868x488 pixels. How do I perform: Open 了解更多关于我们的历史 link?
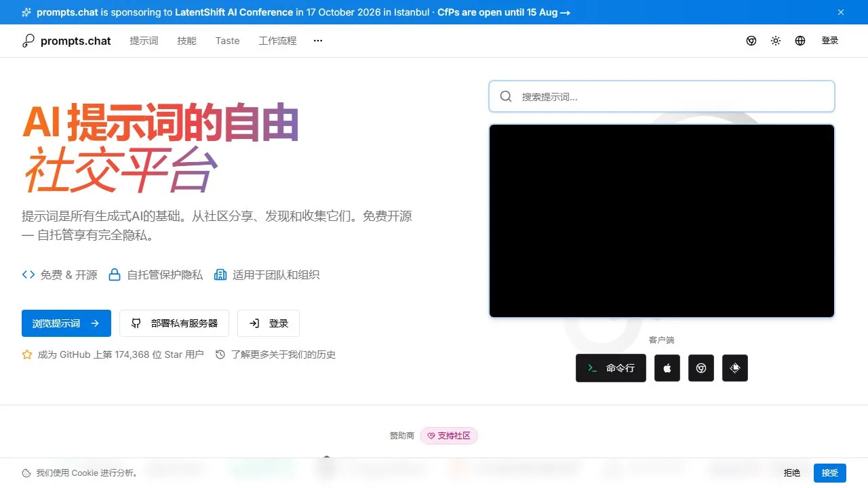(275, 354)
